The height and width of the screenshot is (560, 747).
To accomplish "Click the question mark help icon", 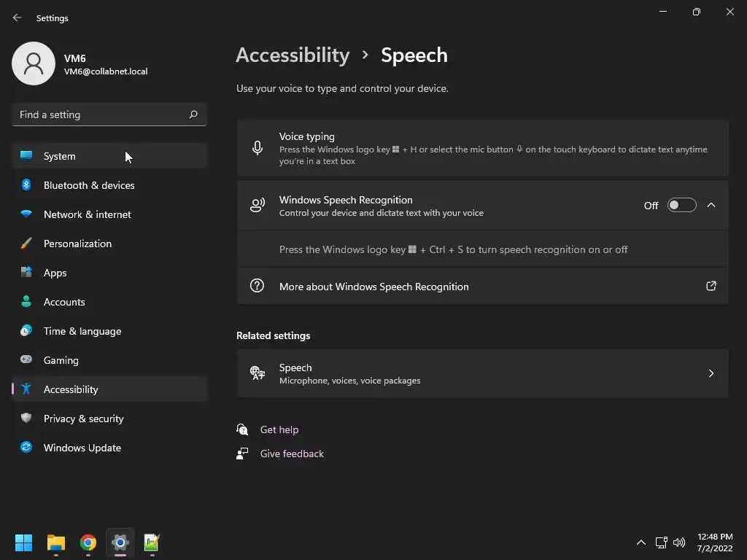I will pos(257,286).
